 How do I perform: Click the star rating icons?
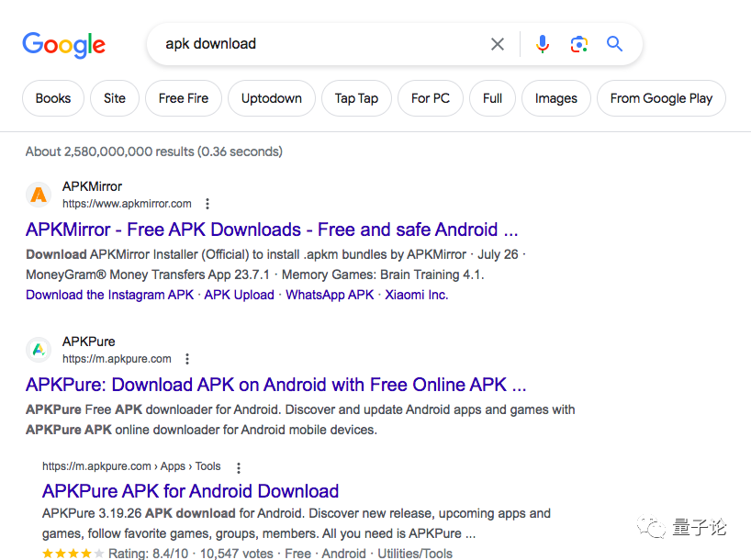[73, 554]
